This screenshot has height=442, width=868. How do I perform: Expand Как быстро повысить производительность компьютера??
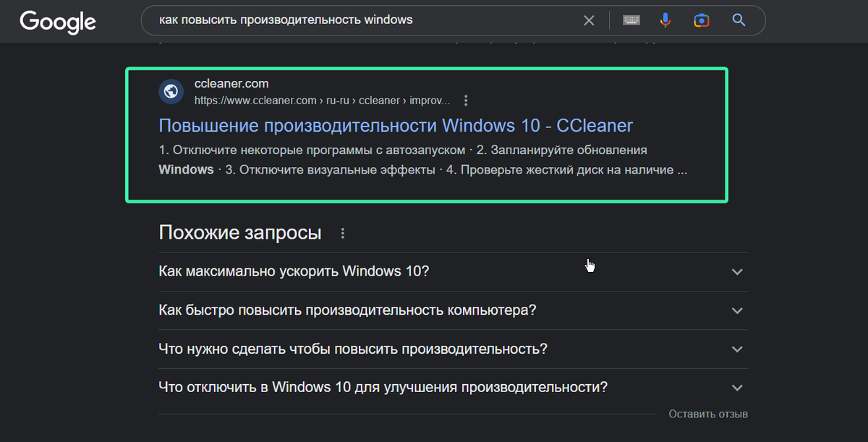[x=453, y=310]
